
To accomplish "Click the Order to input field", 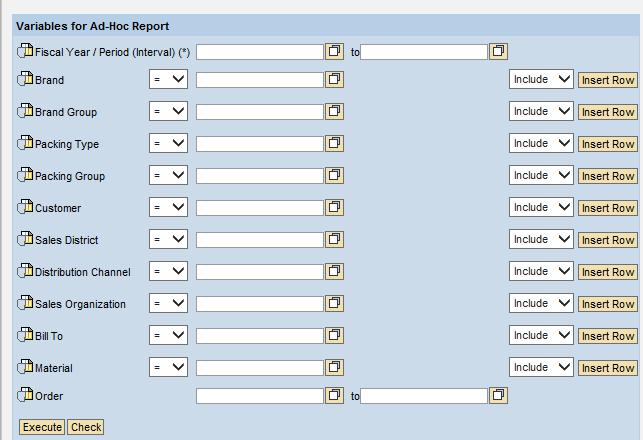I will click(x=424, y=396).
